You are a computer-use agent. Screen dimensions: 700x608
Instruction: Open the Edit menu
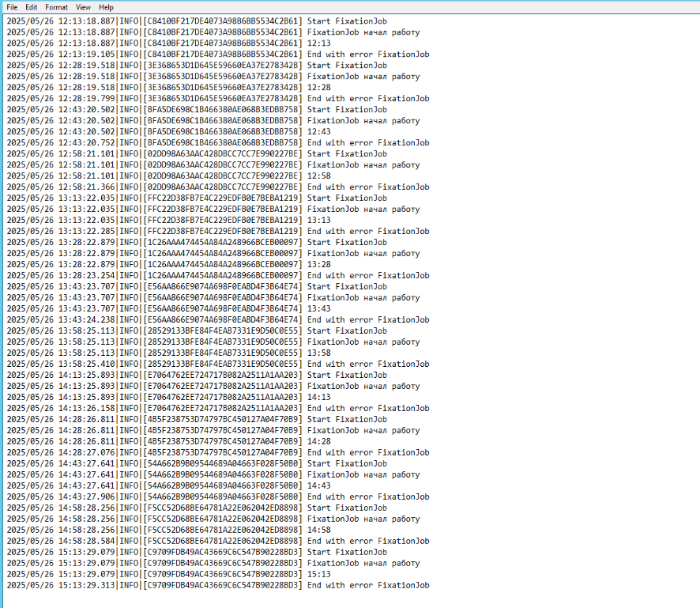32,7
